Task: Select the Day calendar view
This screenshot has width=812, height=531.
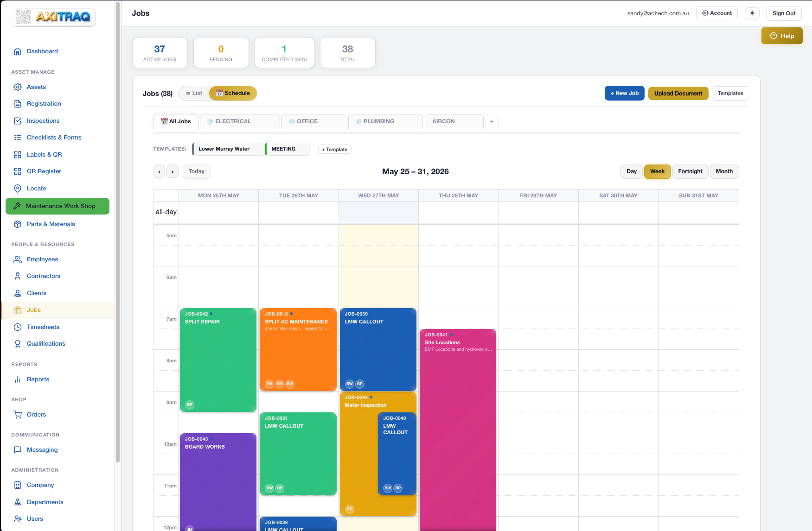Action: [632, 172]
